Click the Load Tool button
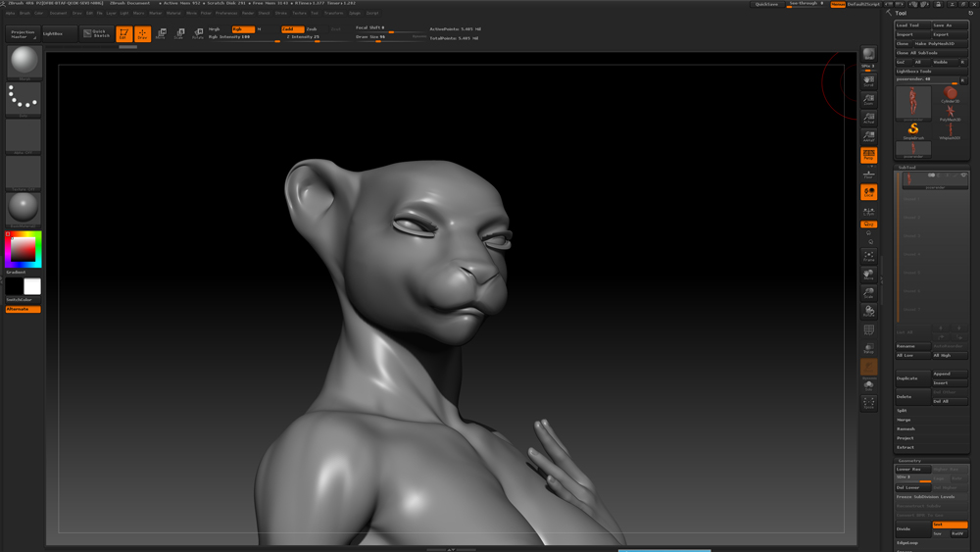The height and width of the screenshot is (552, 980). [x=912, y=25]
